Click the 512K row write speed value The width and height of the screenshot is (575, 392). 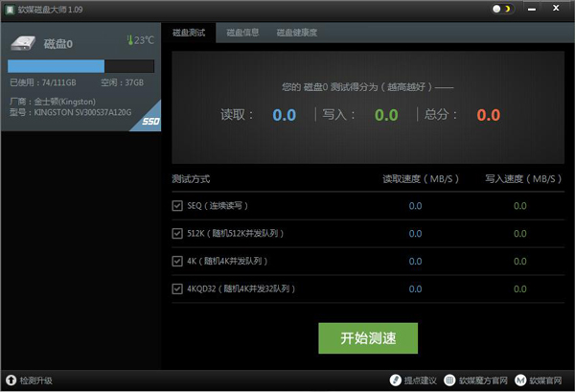520,234
